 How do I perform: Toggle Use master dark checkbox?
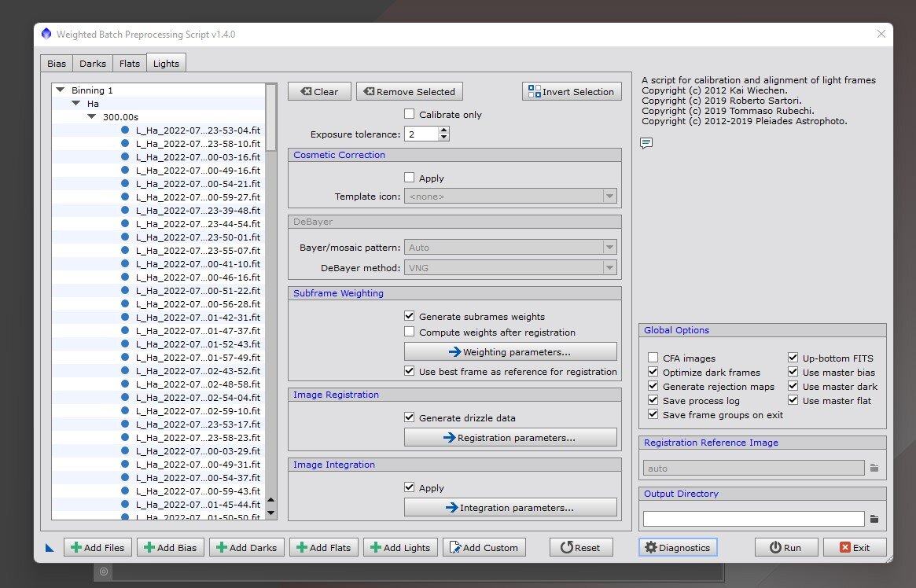pos(793,386)
